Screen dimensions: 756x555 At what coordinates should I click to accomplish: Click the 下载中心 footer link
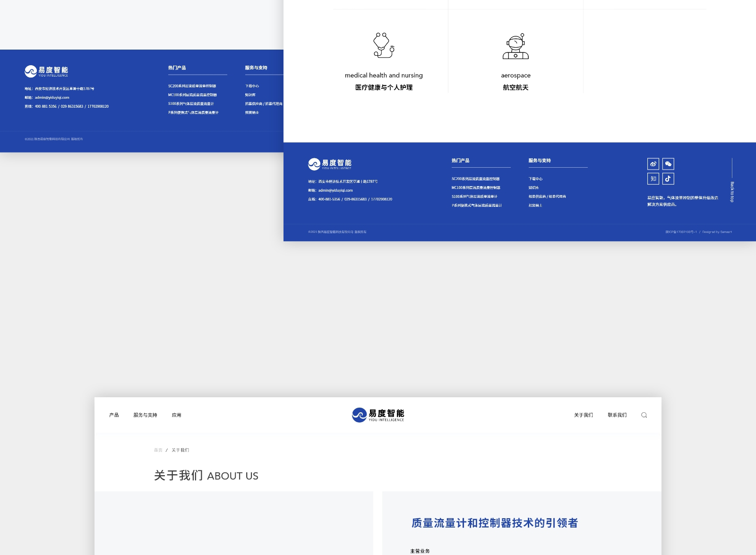coord(536,179)
